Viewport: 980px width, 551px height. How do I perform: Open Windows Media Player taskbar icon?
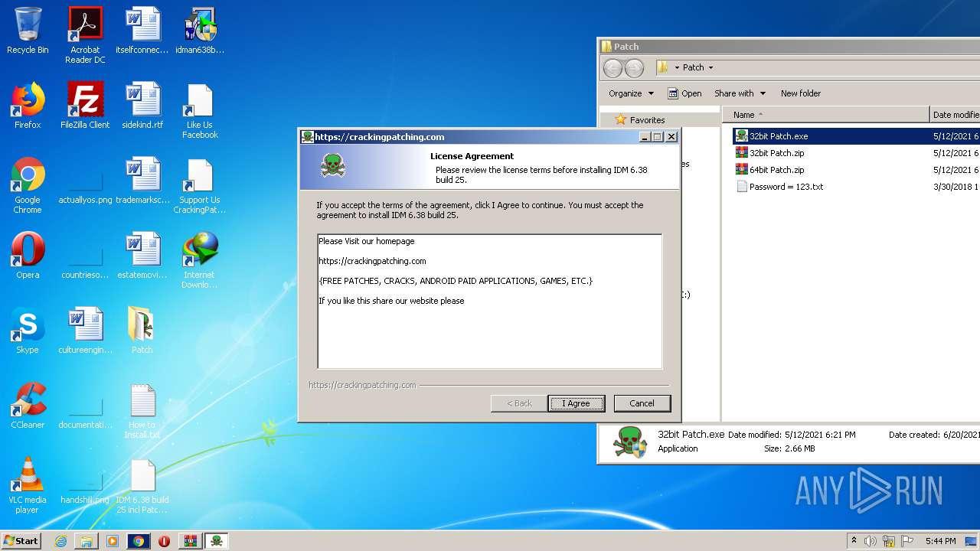click(x=113, y=541)
